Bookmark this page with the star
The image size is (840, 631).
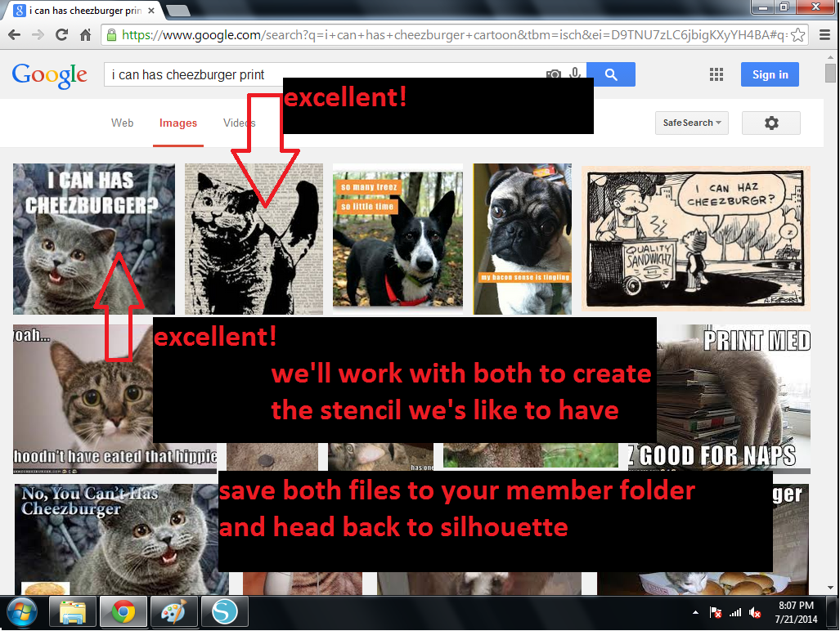pos(797,35)
